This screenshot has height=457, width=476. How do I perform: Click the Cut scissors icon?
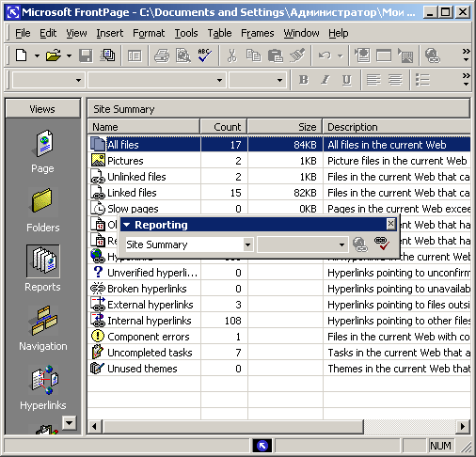[x=231, y=55]
